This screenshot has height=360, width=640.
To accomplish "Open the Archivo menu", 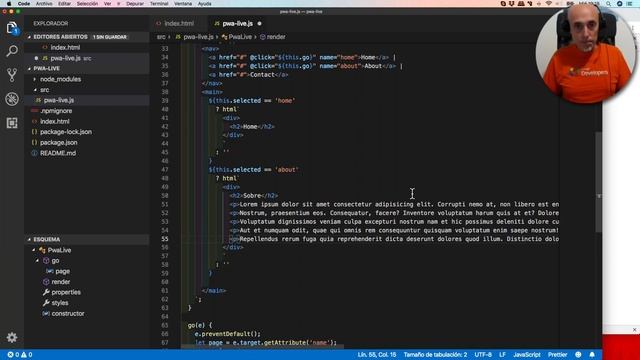I will tap(44, 4).
